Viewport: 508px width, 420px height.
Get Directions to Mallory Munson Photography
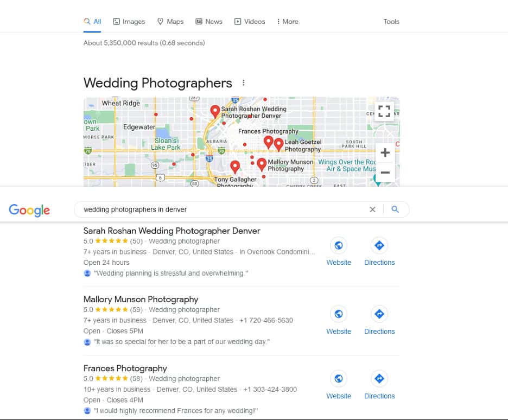point(379,314)
